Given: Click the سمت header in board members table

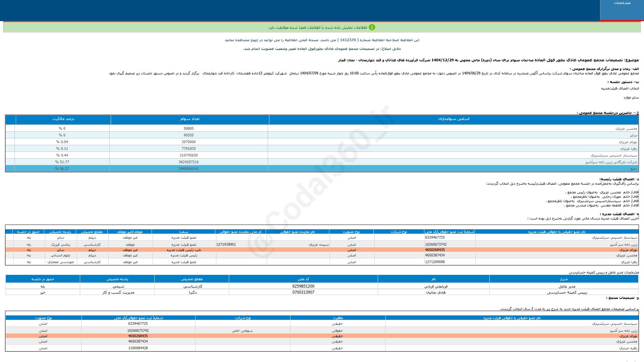Looking at the screenshot, I should 183,232.
